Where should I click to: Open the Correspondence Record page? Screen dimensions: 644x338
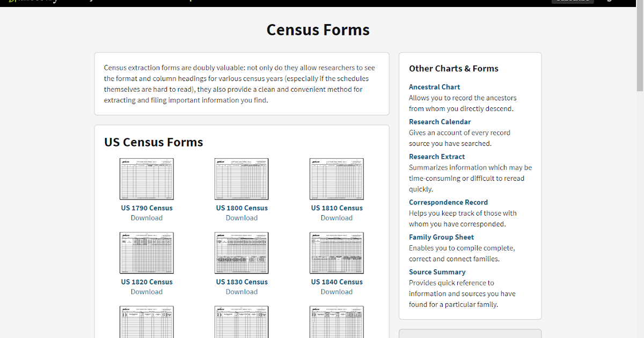coord(448,202)
